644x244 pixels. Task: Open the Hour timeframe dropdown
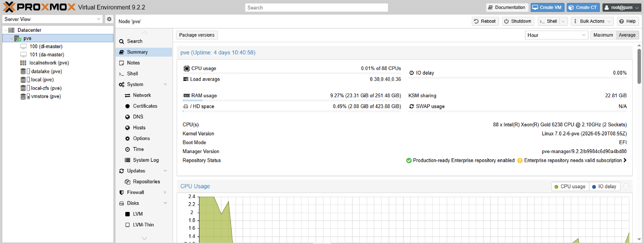pos(584,35)
